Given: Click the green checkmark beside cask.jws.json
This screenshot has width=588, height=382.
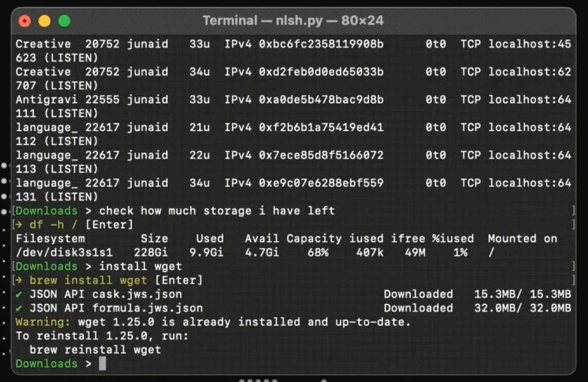Looking at the screenshot, I should [x=18, y=295].
